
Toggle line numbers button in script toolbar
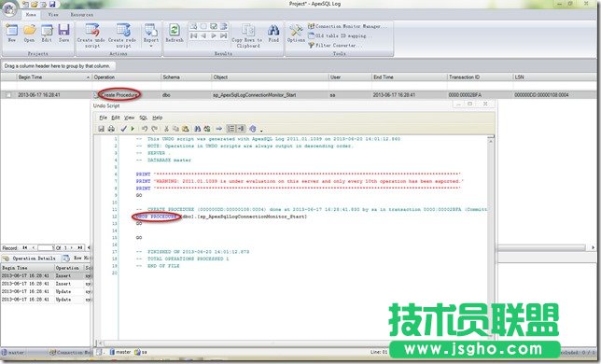[231, 129]
